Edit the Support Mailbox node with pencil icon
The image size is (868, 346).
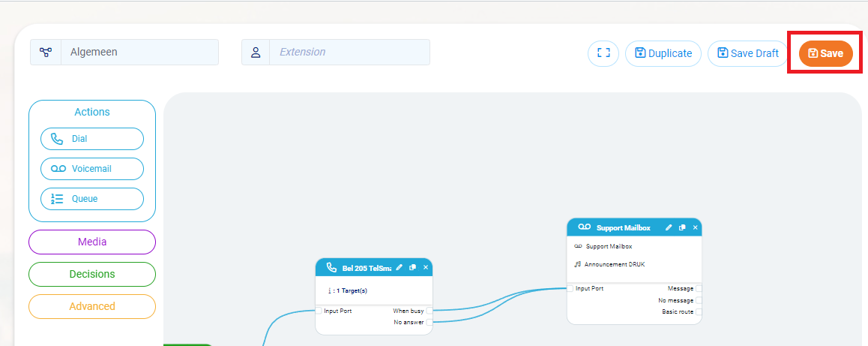tap(668, 227)
